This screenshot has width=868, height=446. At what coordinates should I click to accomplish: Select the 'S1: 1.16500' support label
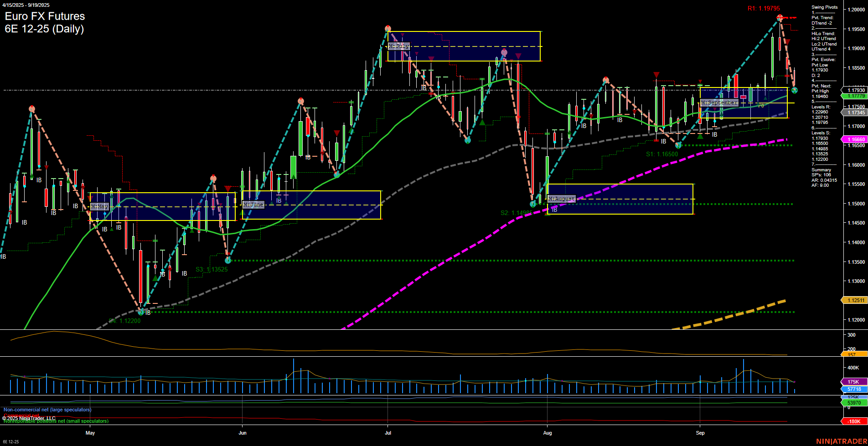coord(662,154)
